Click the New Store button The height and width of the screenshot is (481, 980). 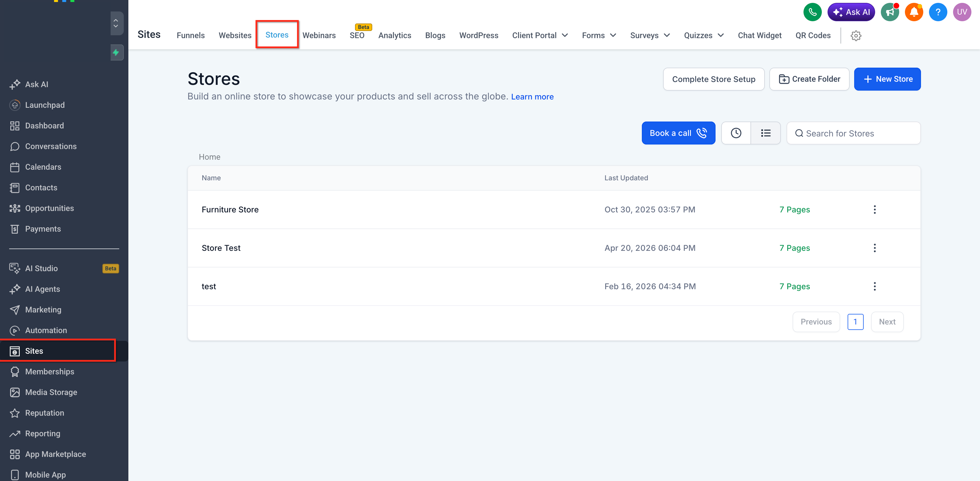(887, 79)
